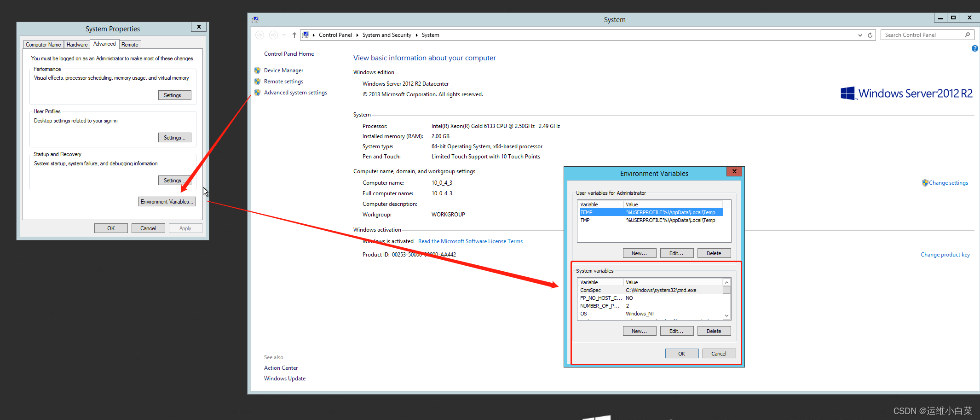Click Edit under System variables
The width and height of the screenshot is (980, 420).
(x=676, y=331)
